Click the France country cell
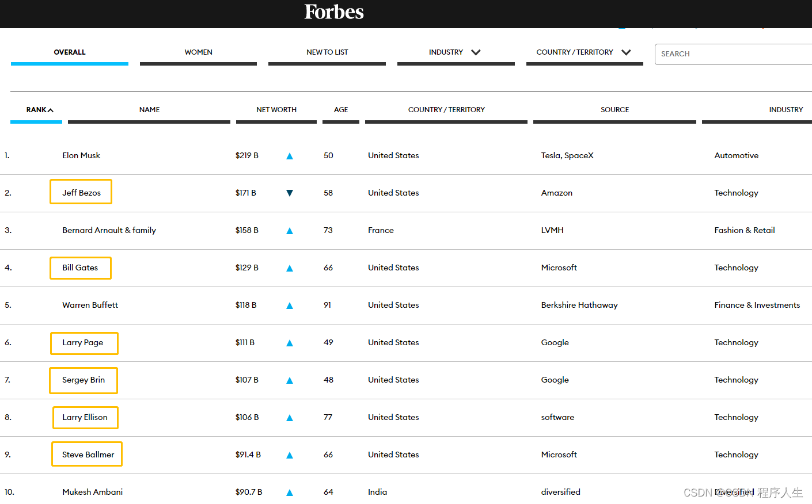This screenshot has height=504, width=812. (x=381, y=230)
